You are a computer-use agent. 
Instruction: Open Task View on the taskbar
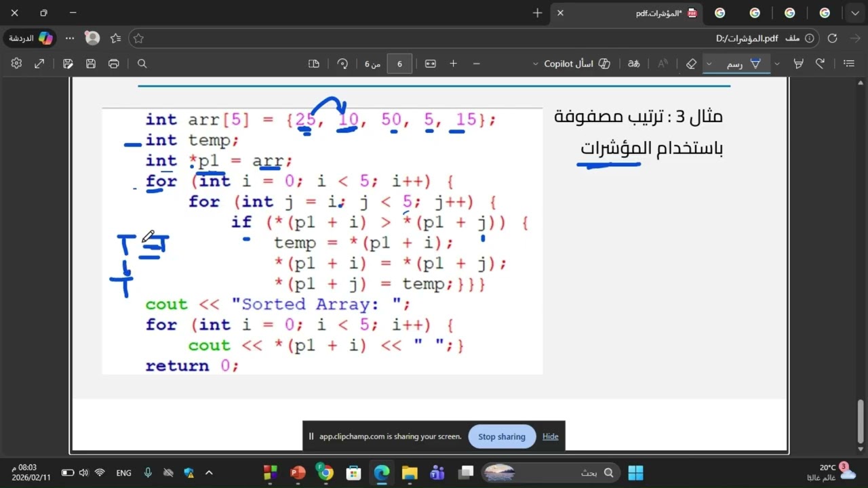point(466,472)
